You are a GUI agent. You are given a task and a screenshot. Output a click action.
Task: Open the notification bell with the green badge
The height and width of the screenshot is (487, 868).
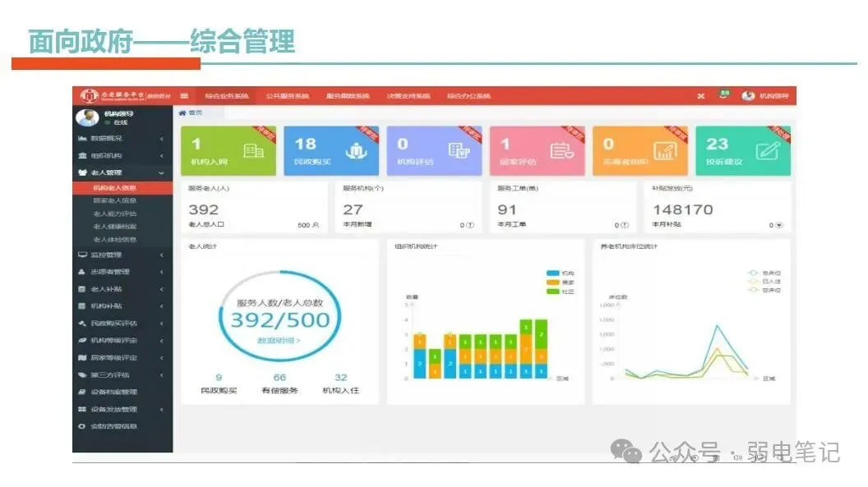(723, 94)
